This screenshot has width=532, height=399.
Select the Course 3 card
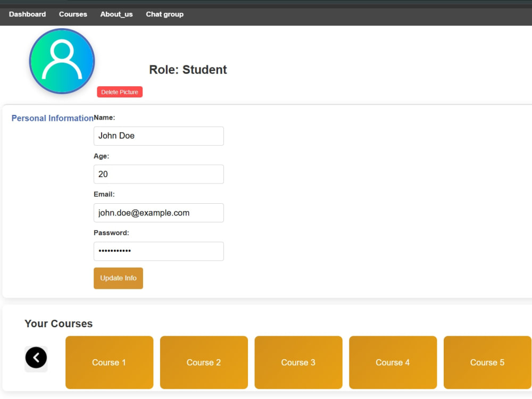(x=298, y=362)
